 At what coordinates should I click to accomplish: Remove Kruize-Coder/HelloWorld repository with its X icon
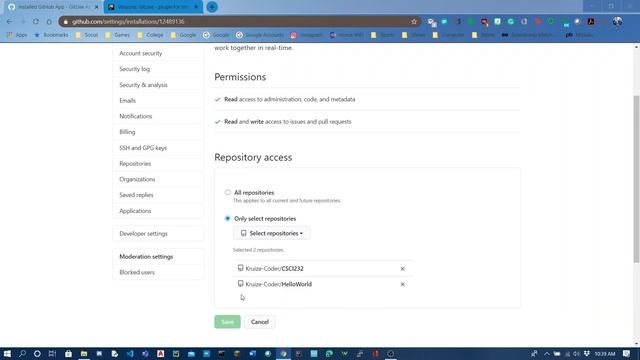(402, 284)
